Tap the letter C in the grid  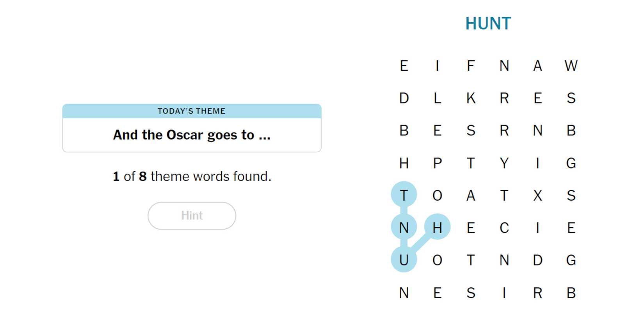tap(504, 227)
